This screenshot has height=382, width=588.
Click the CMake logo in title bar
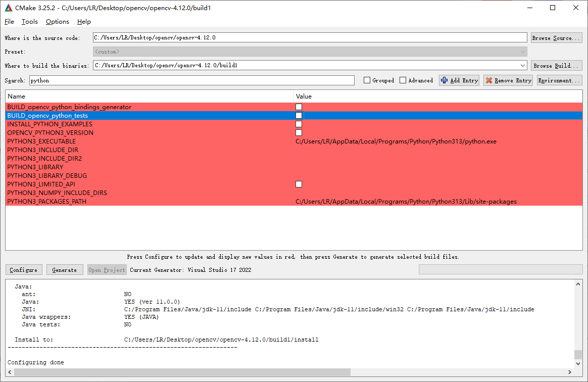tap(8, 8)
